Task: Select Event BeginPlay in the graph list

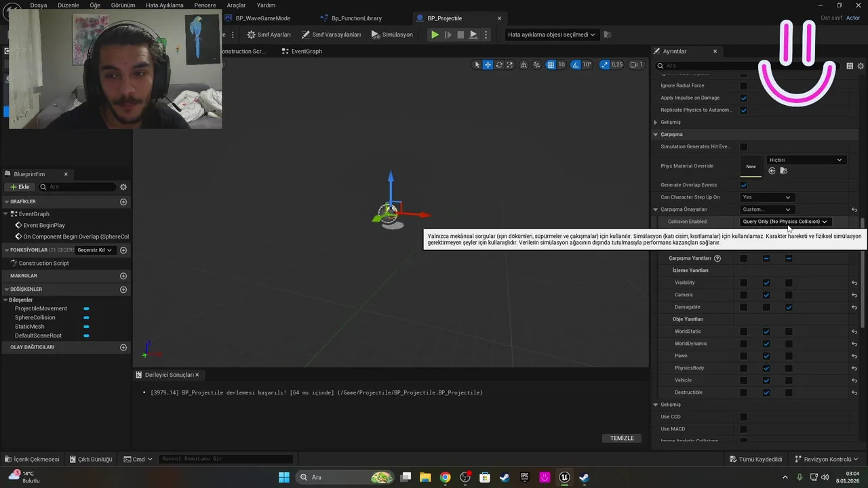Action: click(x=44, y=225)
